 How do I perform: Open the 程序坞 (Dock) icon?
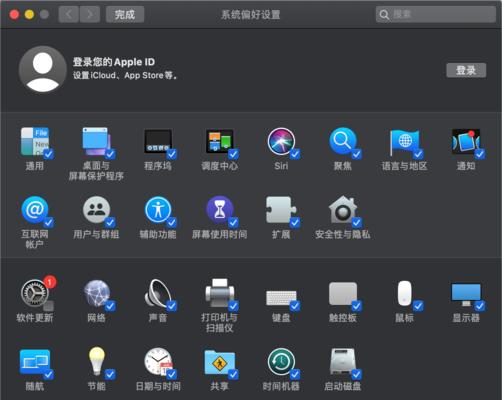(x=158, y=142)
